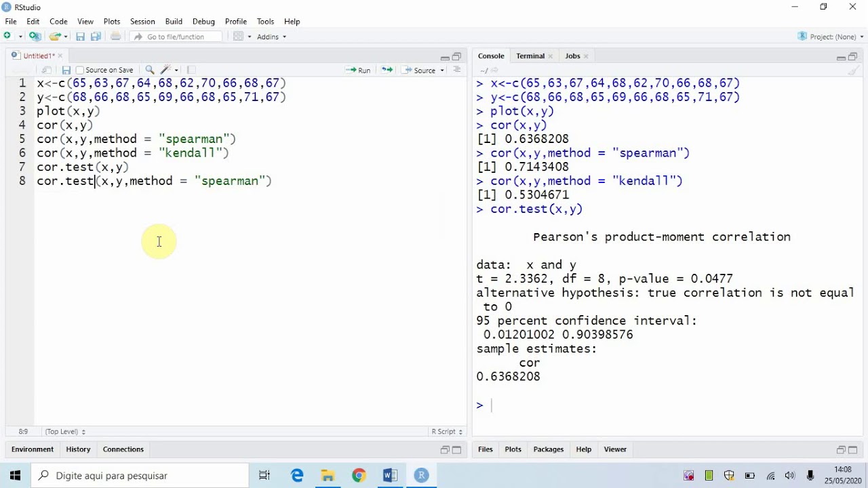Open the New File dropdown arrow
This screenshot has width=868, height=488.
20,37
